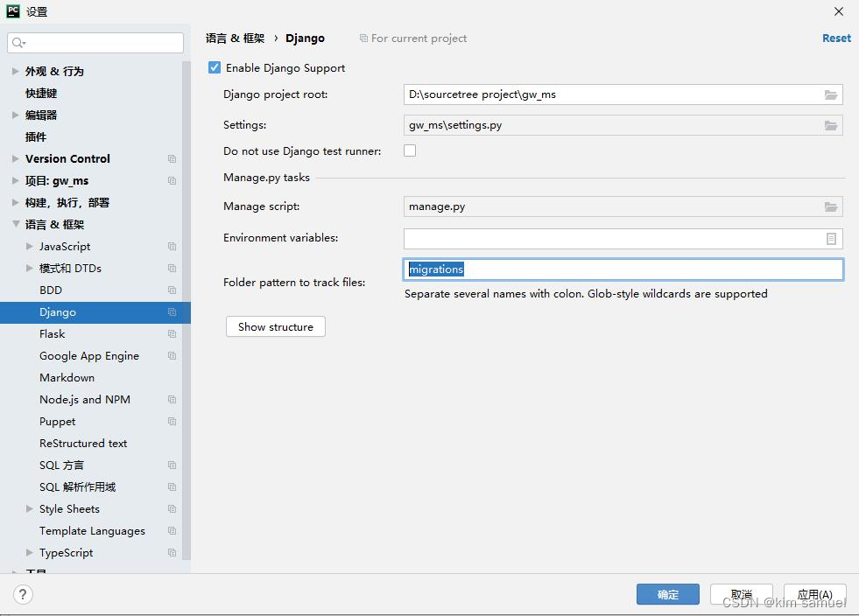Open 语言 & 框架 from the breadcrumb
This screenshot has height=616, width=859.
point(235,38)
